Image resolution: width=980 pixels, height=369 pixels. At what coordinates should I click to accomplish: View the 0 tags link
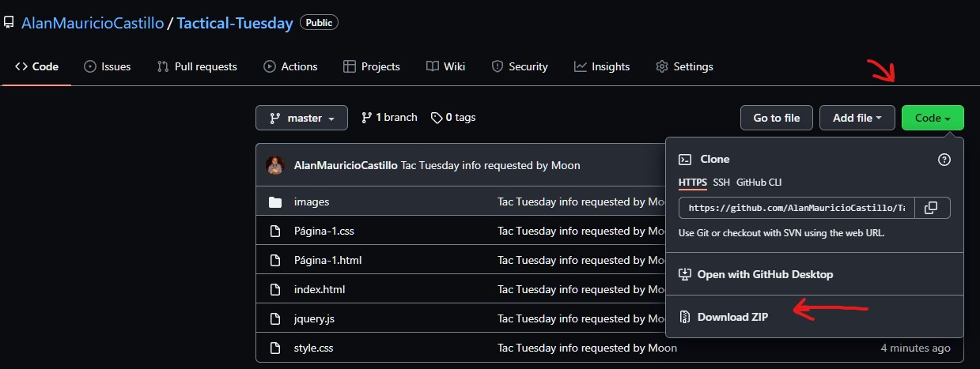(x=453, y=117)
